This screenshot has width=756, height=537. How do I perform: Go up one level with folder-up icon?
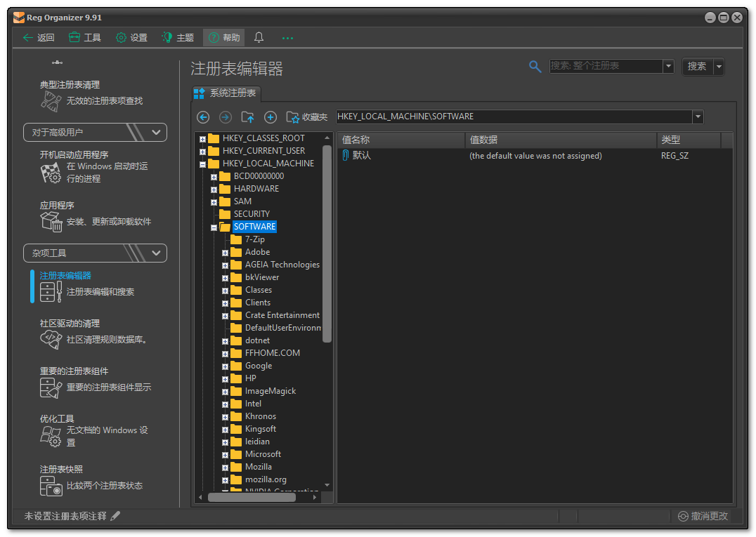[247, 117]
